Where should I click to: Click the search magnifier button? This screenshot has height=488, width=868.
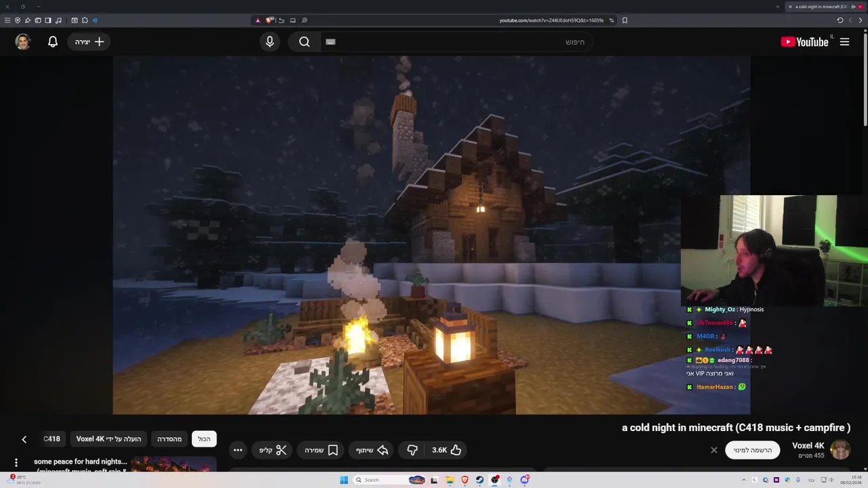pyautogui.click(x=304, y=42)
